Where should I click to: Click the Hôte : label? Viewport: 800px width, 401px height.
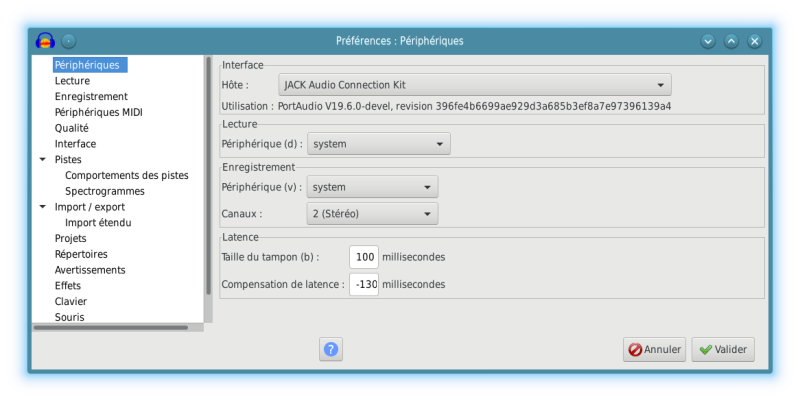tap(235, 85)
